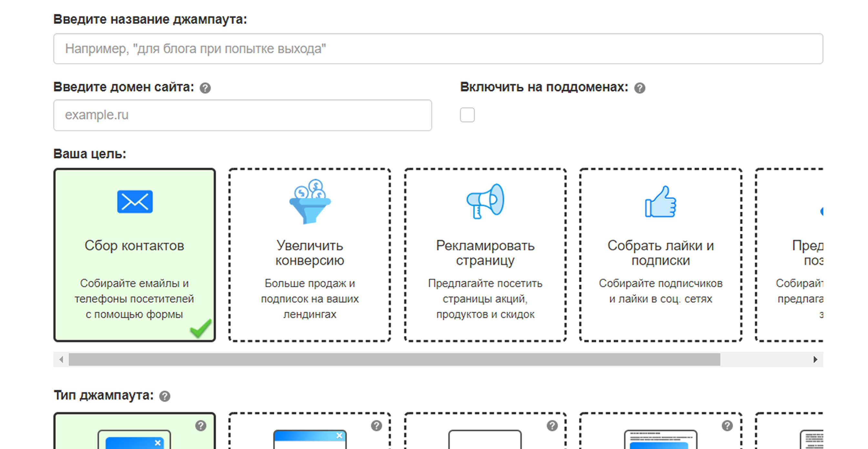
Task: Click help icon on second jumpout type card
Action: [x=377, y=426]
